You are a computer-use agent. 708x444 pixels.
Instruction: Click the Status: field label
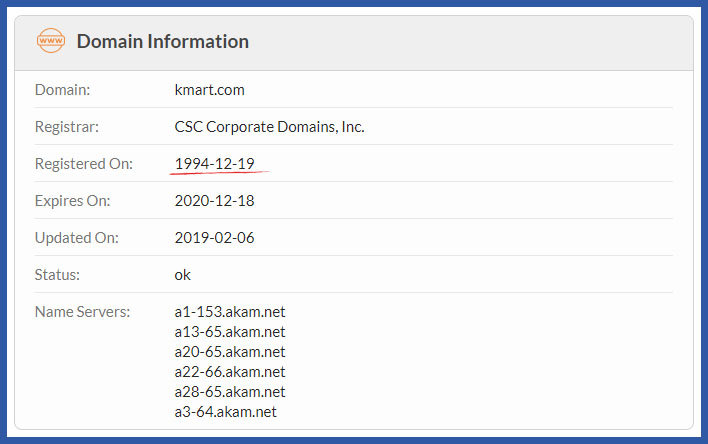click(57, 275)
